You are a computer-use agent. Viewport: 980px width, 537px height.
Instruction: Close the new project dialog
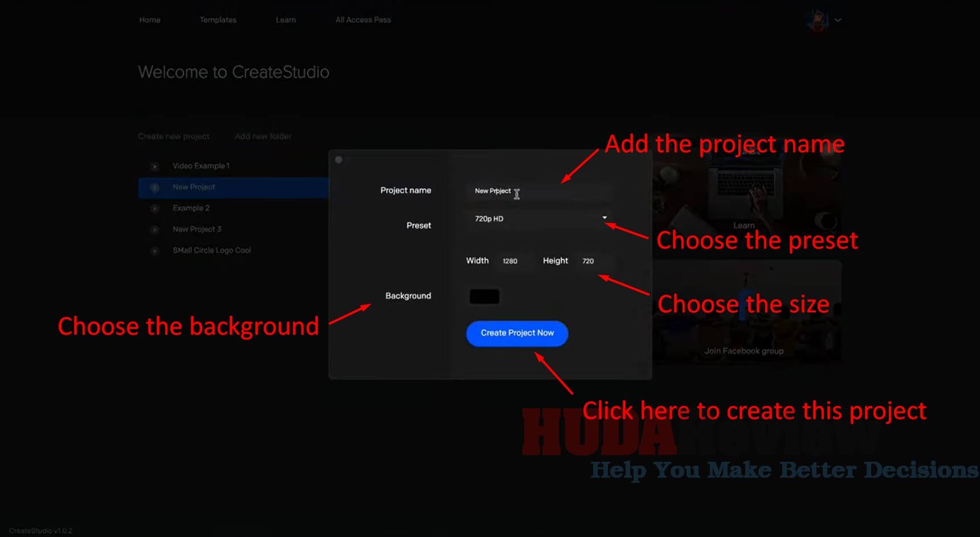338,160
